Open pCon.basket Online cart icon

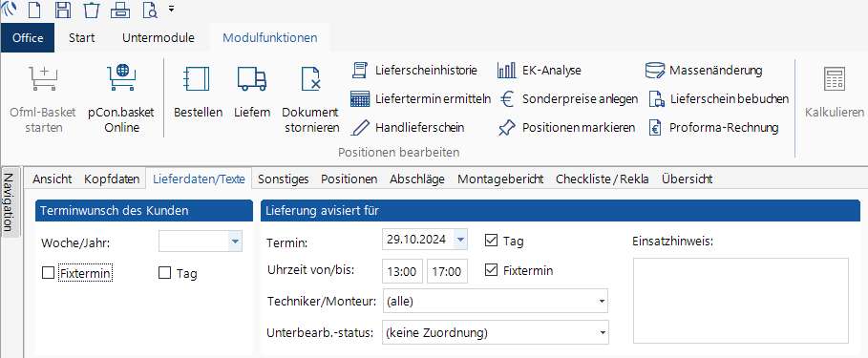point(120,77)
